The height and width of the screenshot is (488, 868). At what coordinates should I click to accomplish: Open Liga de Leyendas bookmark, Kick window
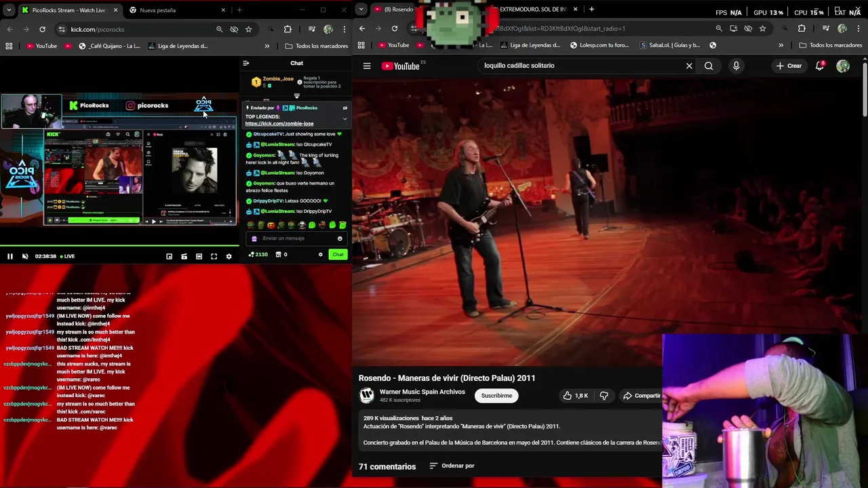[178, 46]
